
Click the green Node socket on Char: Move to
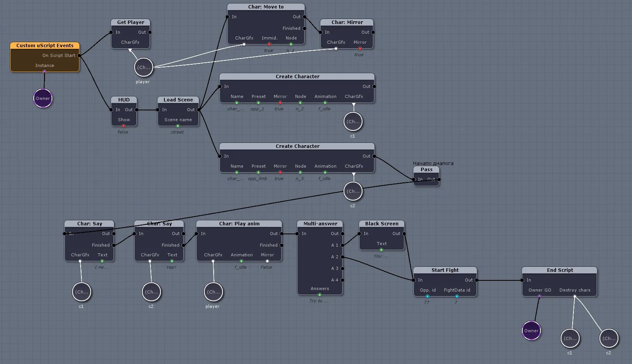291,44
